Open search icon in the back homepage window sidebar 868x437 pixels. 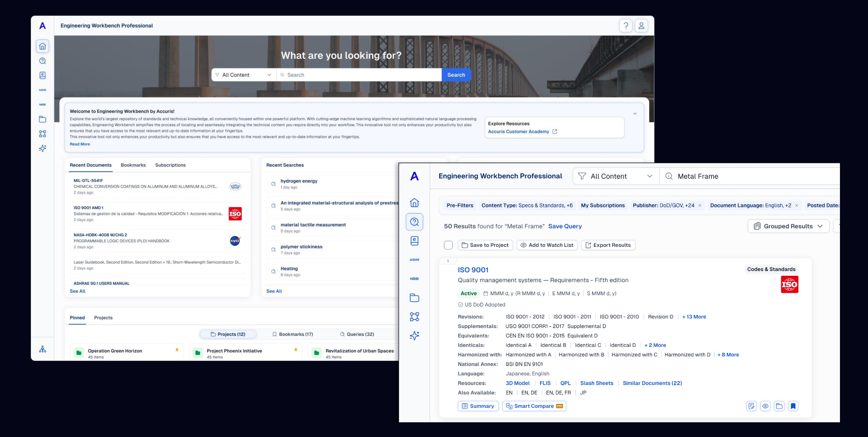[43, 61]
